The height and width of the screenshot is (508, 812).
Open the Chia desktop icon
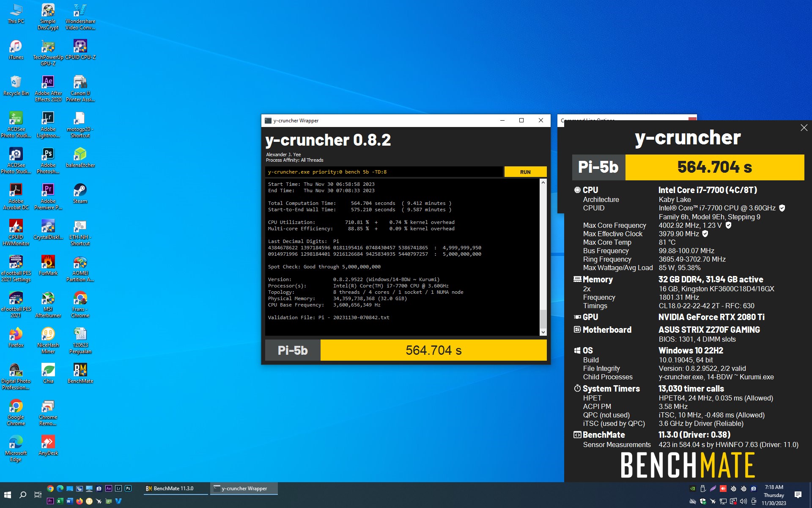(x=48, y=373)
